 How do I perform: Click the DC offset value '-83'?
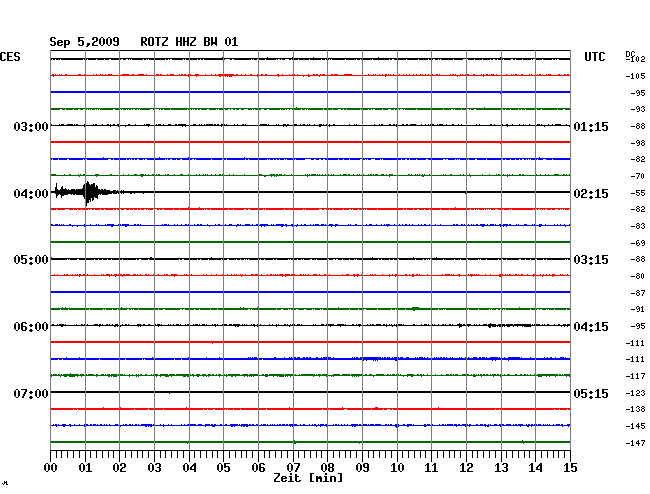coord(638,226)
